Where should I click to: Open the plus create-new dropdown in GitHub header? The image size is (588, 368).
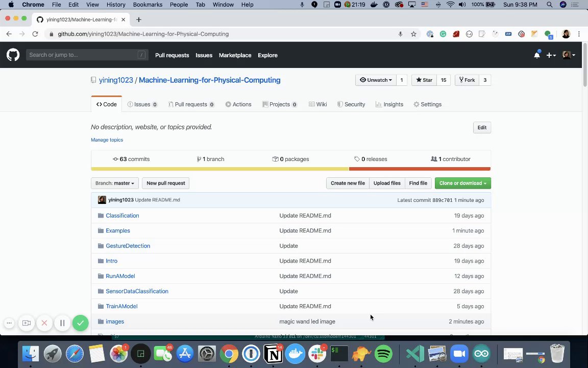click(551, 55)
